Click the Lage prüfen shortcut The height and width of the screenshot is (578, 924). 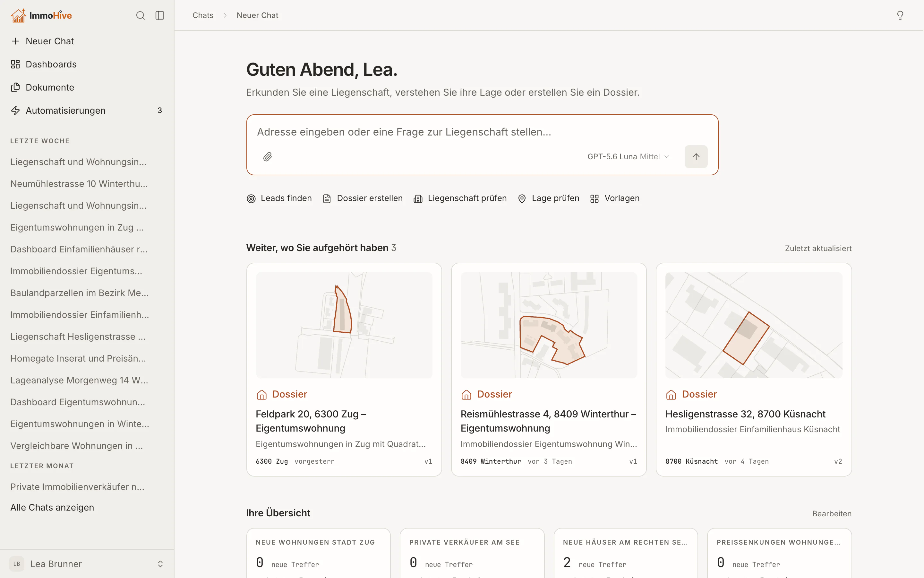(x=548, y=198)
